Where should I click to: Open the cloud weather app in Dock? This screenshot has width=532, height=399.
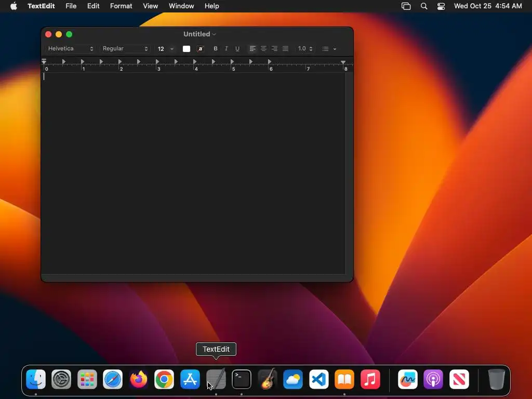tap(293, 379)
